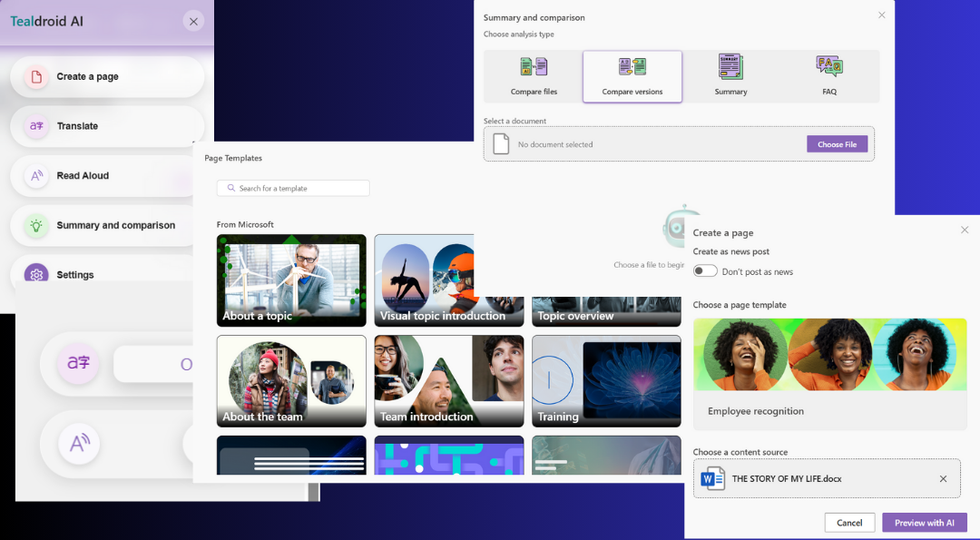Select the Compare files analysis icon
Screen dimensions: 980x540
coord(534,67)
